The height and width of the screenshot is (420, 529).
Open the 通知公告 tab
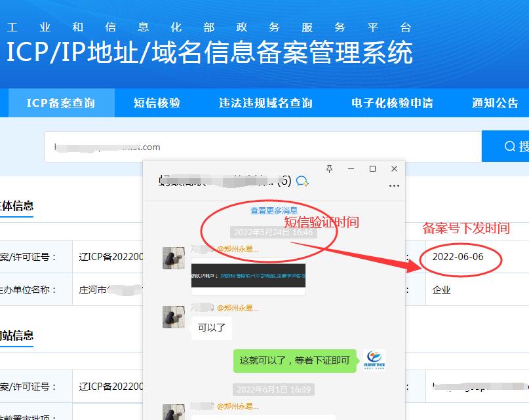pyautogui.click(x=495, y=103)
